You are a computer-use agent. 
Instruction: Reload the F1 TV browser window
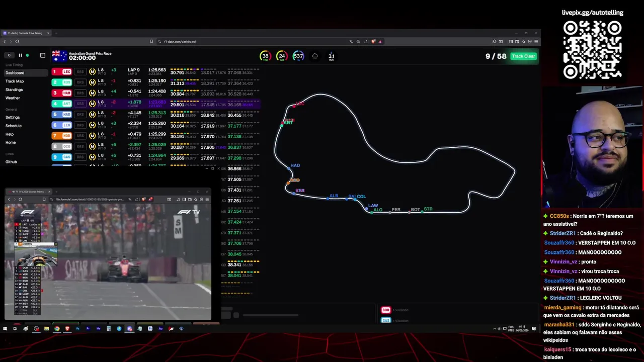tap(20, 200)
